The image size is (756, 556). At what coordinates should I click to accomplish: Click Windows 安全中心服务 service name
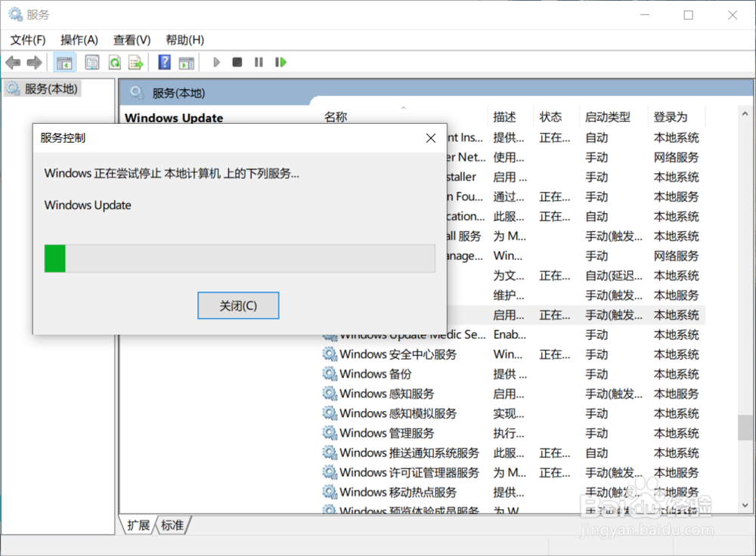398,354
